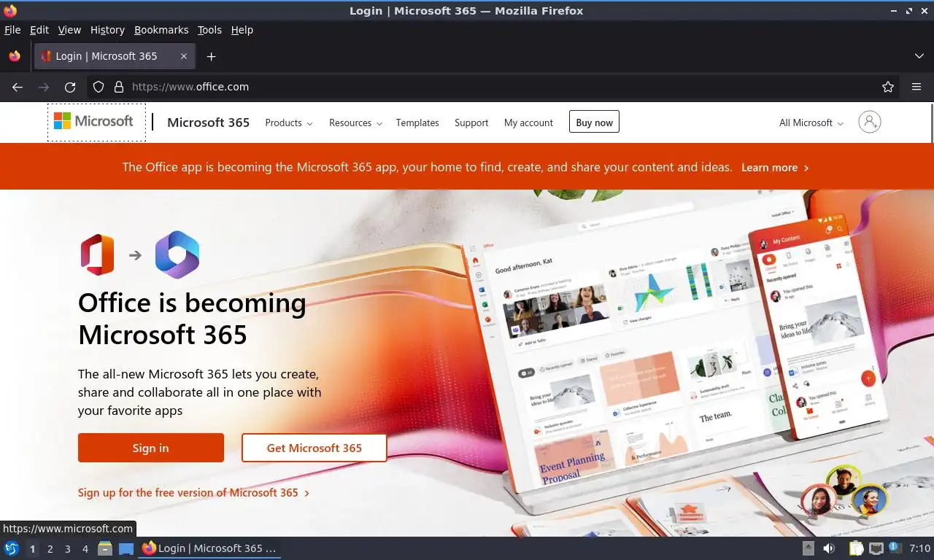Open the tracking protection shield icon
The image size is (934, 560).
(99, 87)
